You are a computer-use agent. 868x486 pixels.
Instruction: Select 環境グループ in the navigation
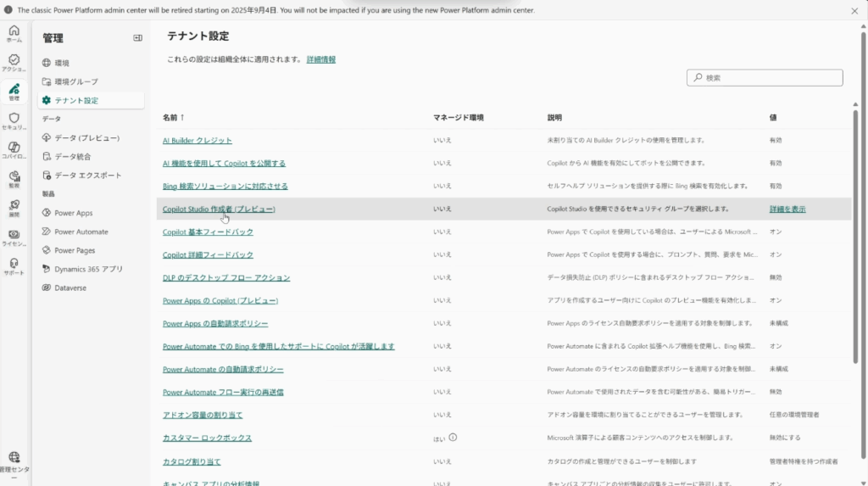pyautogui.click(x=76, y=81)
